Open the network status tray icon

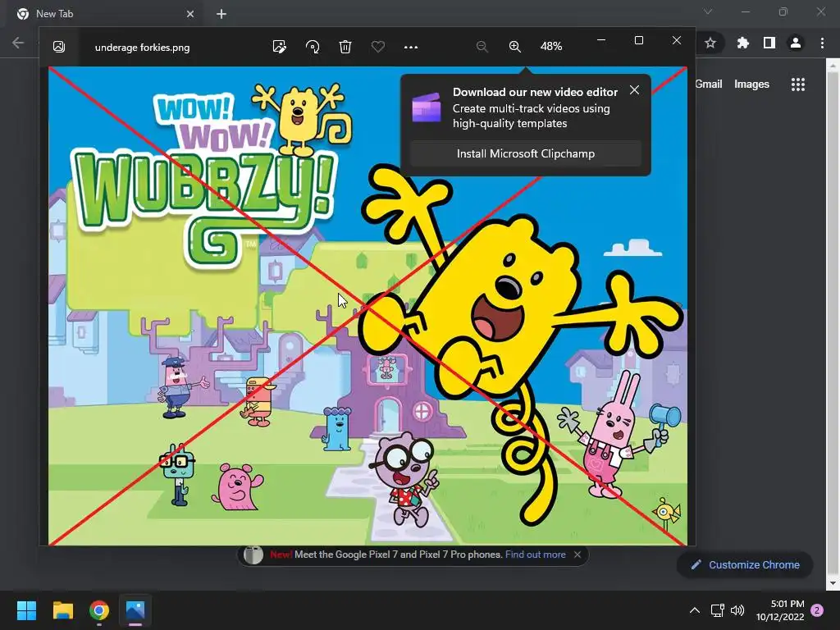tap(717, 610)
